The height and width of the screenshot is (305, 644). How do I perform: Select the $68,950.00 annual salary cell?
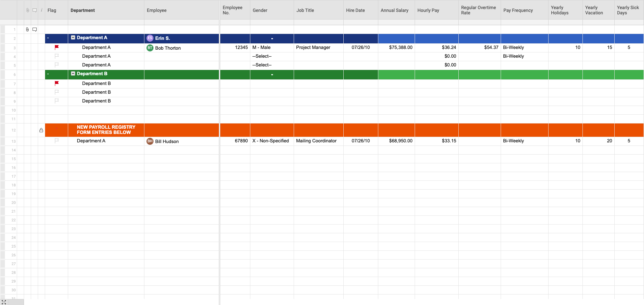tap(396, 141)
